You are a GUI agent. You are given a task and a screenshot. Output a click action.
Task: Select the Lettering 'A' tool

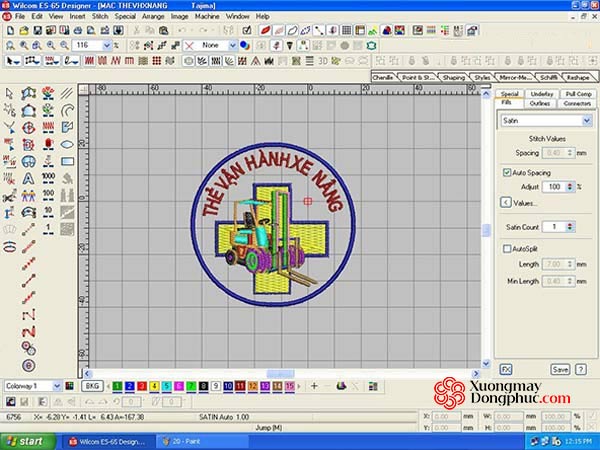pos(27,177)
